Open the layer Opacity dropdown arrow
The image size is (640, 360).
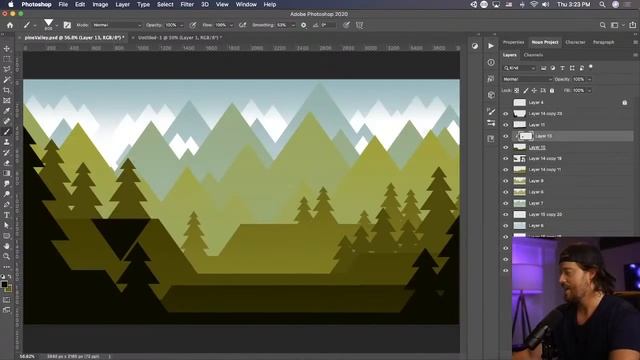coord(589,79)
